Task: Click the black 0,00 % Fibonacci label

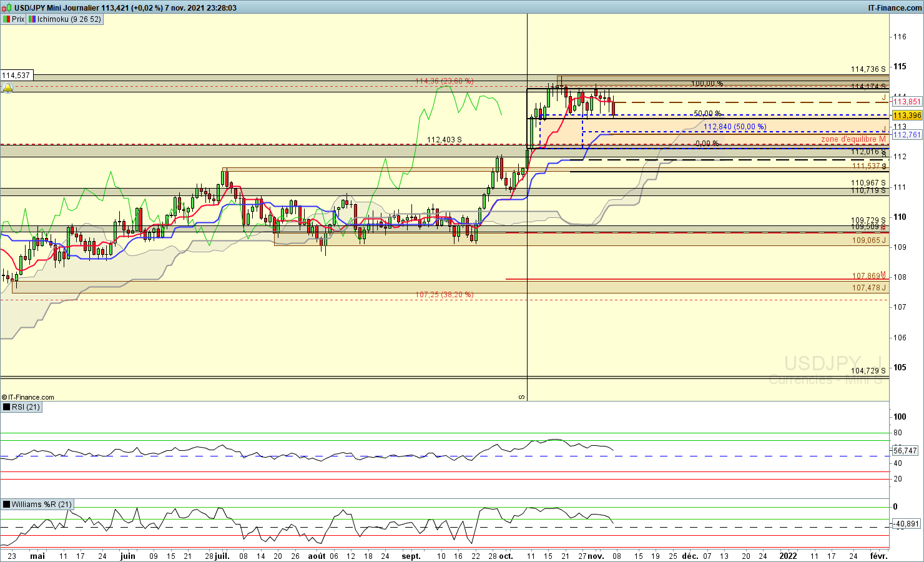Action: tap(707, 144)
